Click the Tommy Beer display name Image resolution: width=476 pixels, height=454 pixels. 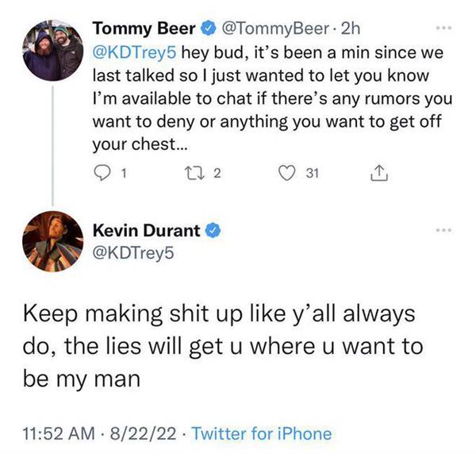point(144,29)
